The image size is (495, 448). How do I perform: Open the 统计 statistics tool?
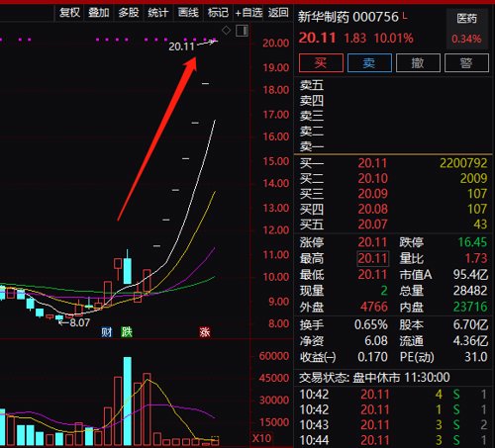[x=158, y=13]
